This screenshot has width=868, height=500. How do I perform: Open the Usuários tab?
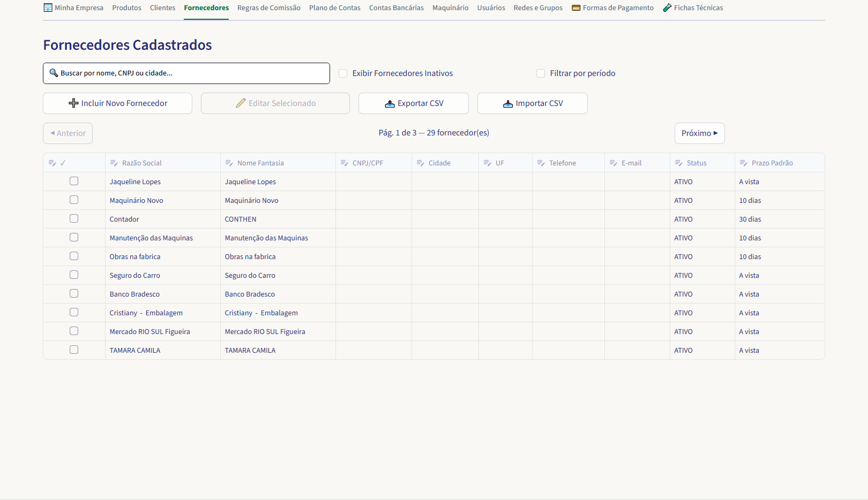[x=491, y=8]
